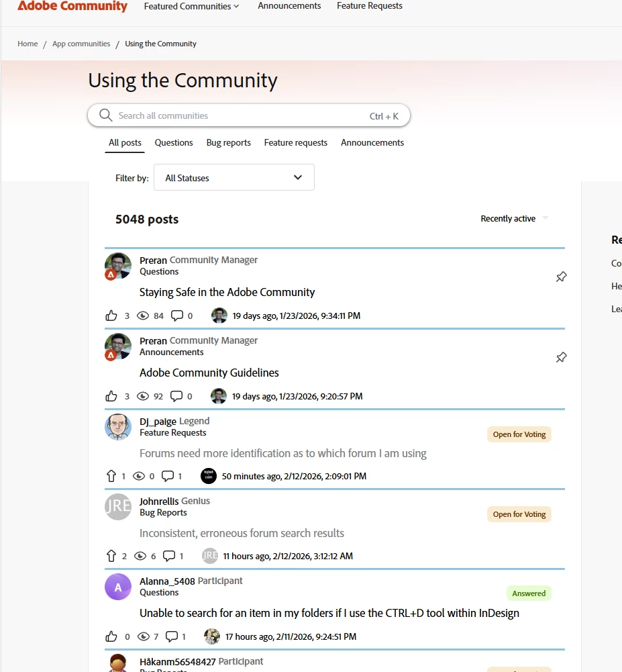622x672 pixels.
Task: Open Håkanm56548427 profile name
Action: [177, 662]
